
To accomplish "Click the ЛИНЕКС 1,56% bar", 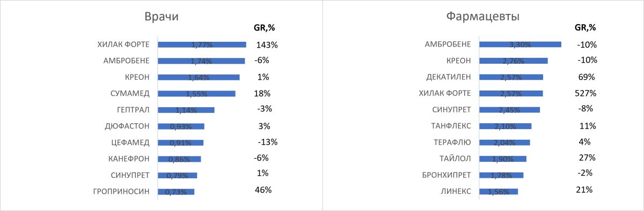I will tap(499, 191).
